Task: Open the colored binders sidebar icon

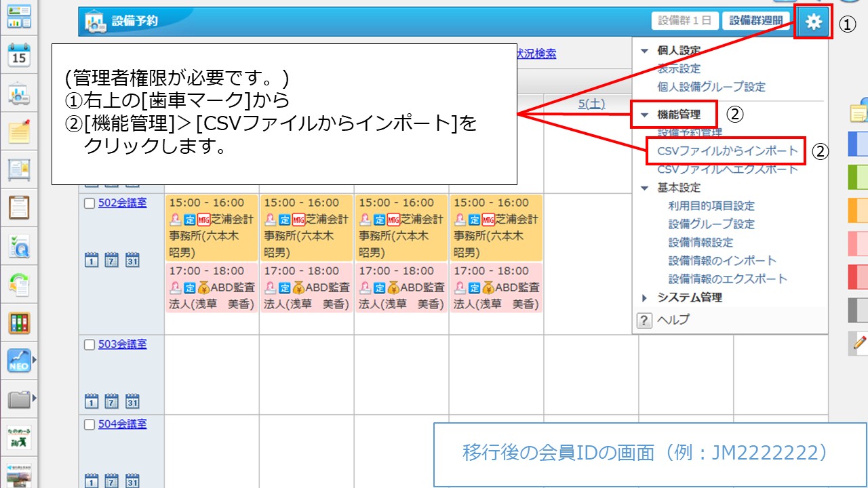Action: tap(19, 323)
